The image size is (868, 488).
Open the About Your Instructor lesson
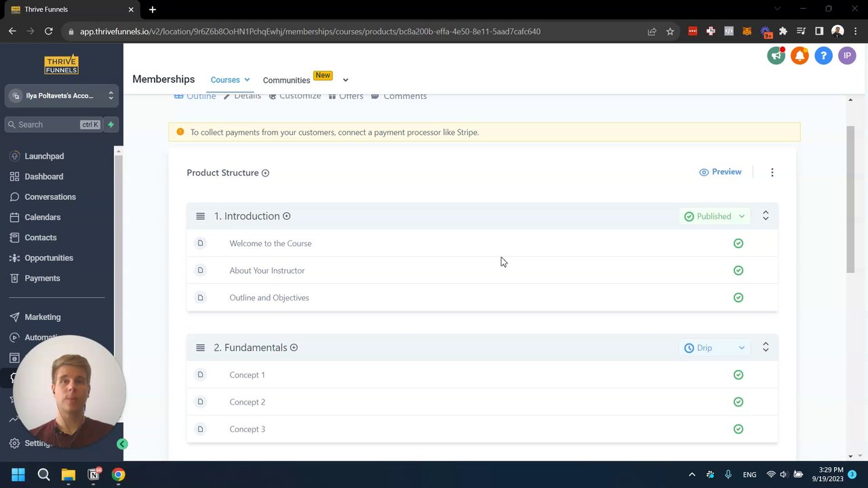click(267, 270)
